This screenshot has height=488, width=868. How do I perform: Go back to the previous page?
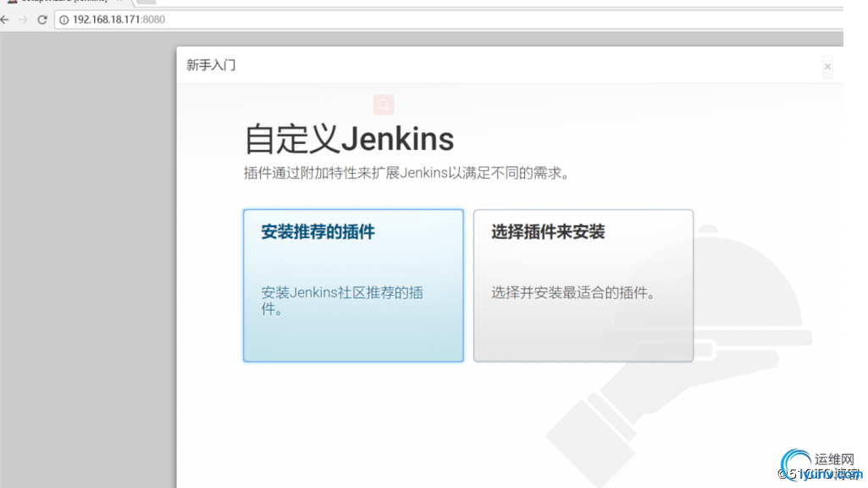point(5,20)
